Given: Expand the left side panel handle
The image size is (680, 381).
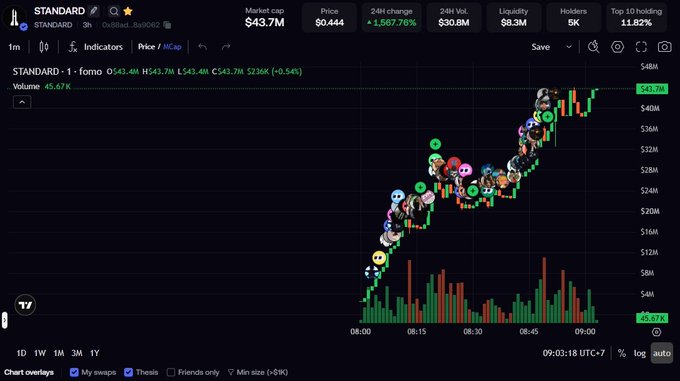Looking at the screenshot, I should tap(4, 320).
